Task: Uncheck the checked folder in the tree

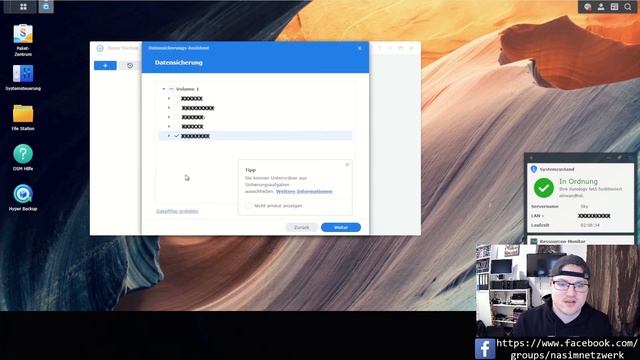Action: point(177,136)
